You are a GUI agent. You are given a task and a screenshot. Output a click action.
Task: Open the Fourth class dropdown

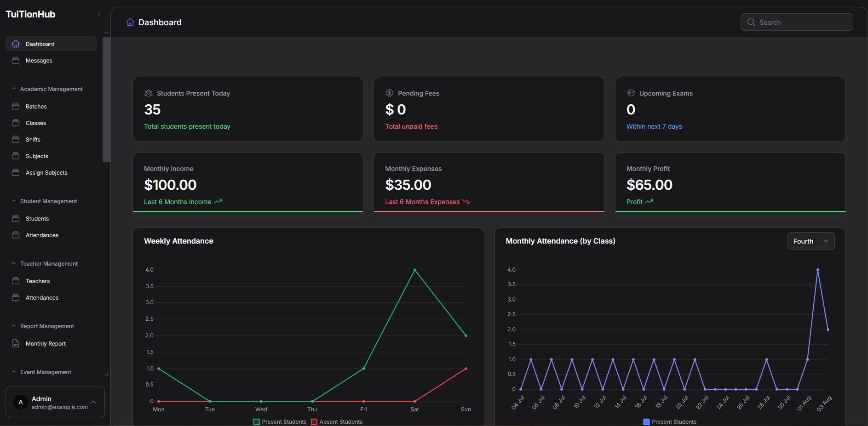[811, 241]
